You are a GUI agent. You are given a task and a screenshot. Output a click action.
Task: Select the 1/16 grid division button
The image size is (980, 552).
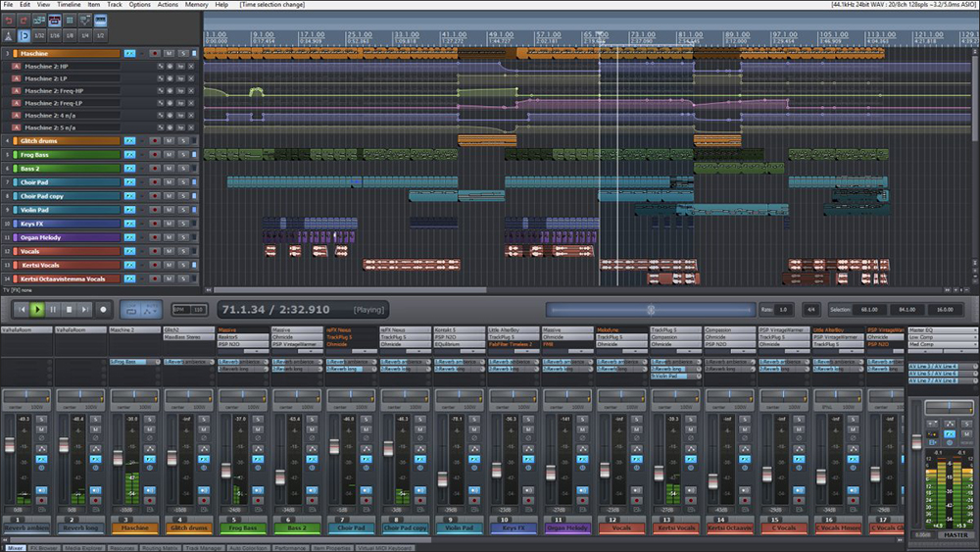(55, 35)
